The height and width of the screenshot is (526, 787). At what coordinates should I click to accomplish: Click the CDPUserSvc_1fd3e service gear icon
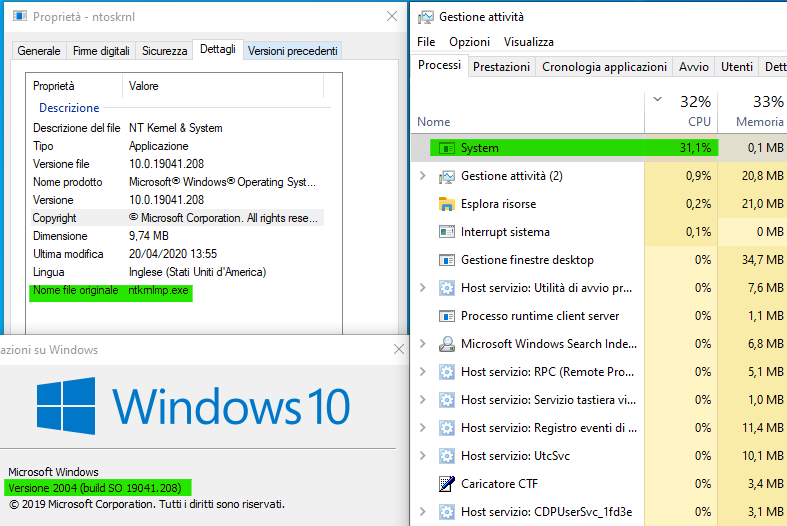[447, 512]
